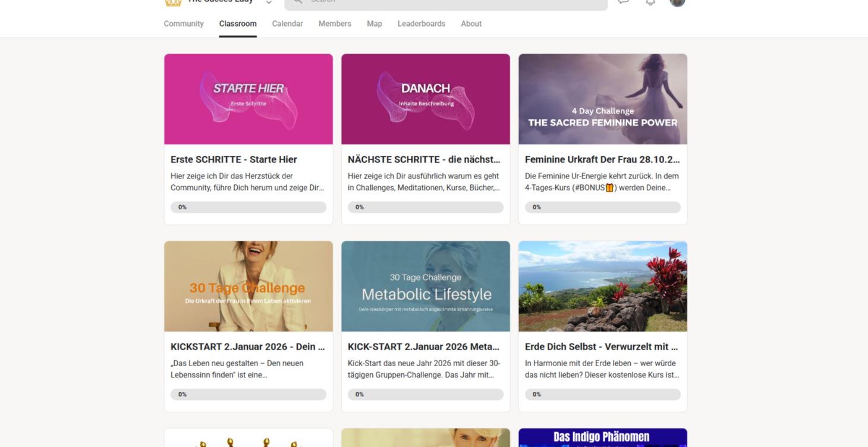The width and height of the screenshot is (868, 447).
Task: Click the progress bar under Feminine Urkraft
Action: pos(603,207)
